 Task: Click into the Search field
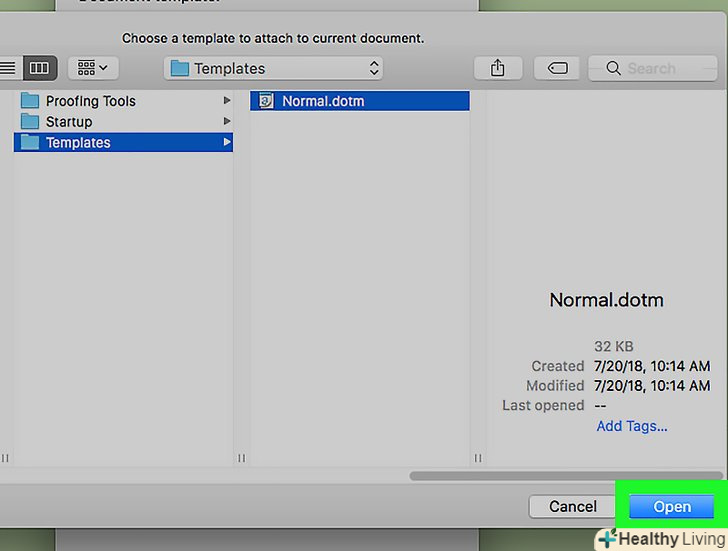coord(652,68)
